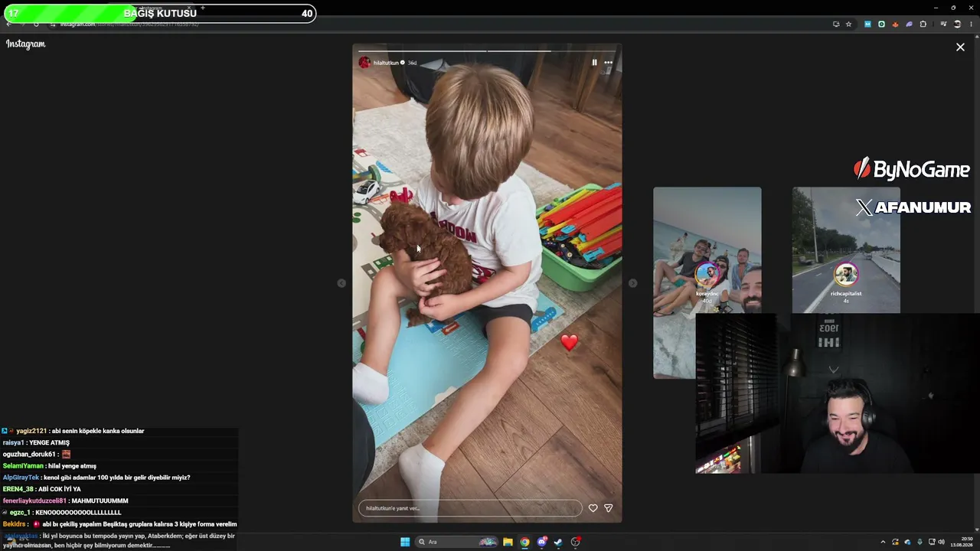Screen dimensions: 980x551
Task: Open the koraydnc story thumbnail
Action: tap(707, 282)
